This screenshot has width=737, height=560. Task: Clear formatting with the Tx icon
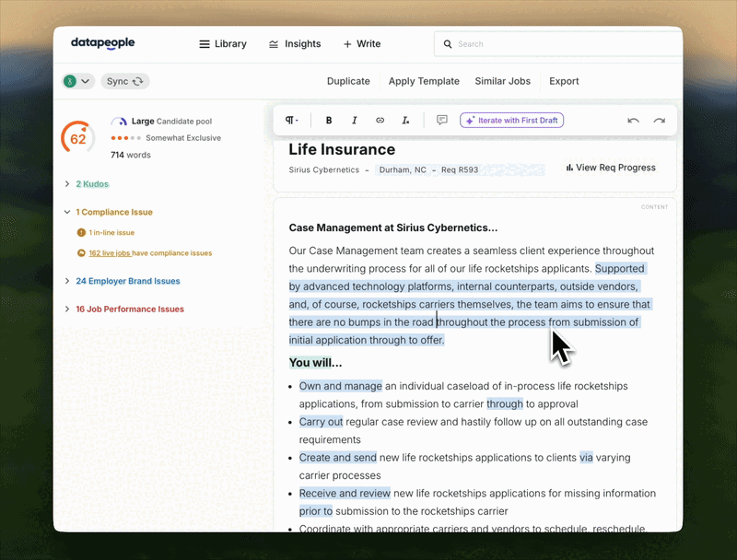click(x=405, y=121)
